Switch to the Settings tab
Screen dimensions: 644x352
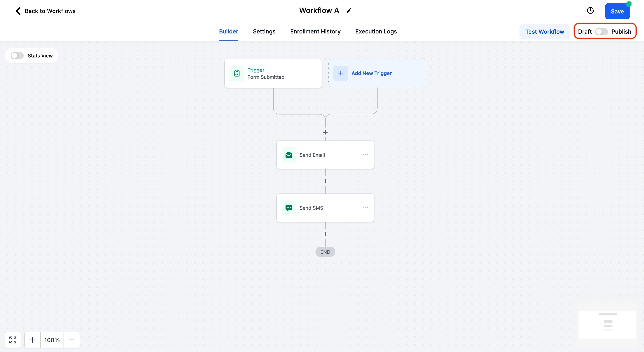tap(264, 32)
